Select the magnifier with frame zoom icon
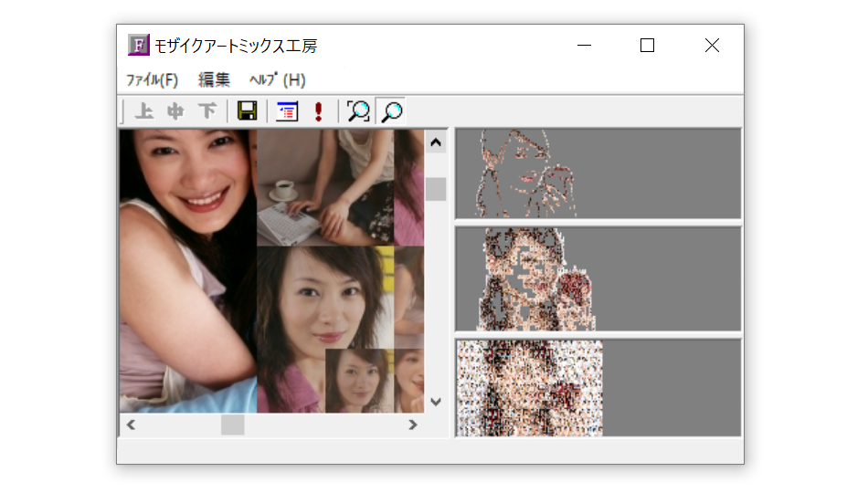868x493 pixels. pyautogui.click(x=358, y=111)
